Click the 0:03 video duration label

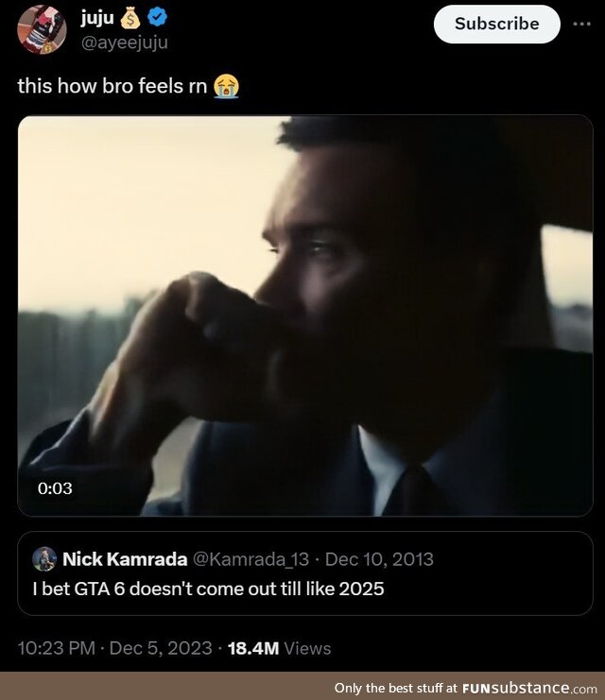pyautogui.click(x=55, y=488)
